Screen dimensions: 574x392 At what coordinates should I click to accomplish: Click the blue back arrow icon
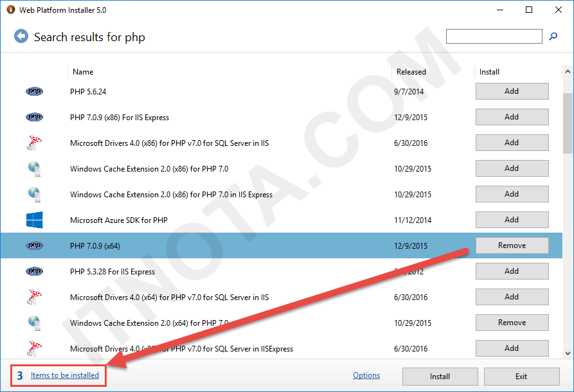[21, 36]
